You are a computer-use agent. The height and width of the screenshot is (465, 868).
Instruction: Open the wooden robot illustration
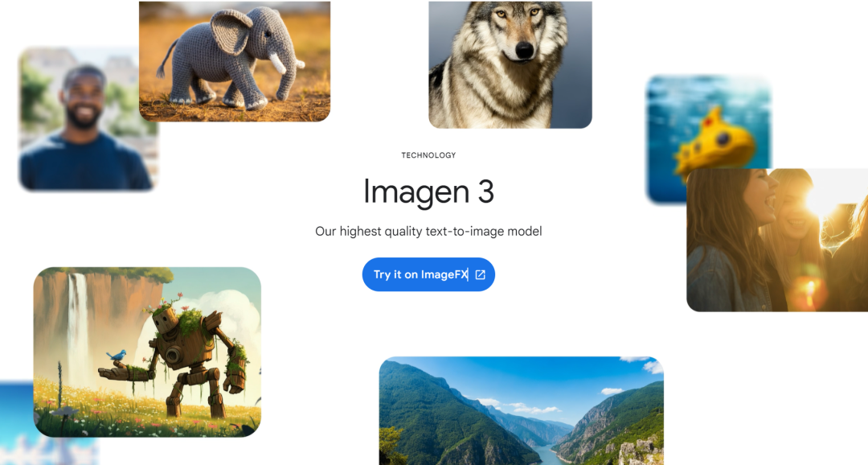pyautogui.click(x=147, y=352)
